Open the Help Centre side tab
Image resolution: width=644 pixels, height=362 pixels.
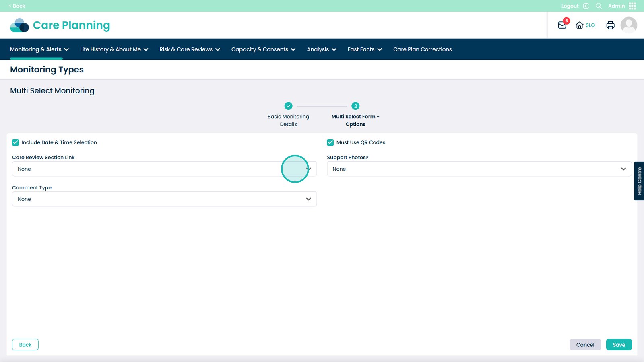[x=639, y=181]
